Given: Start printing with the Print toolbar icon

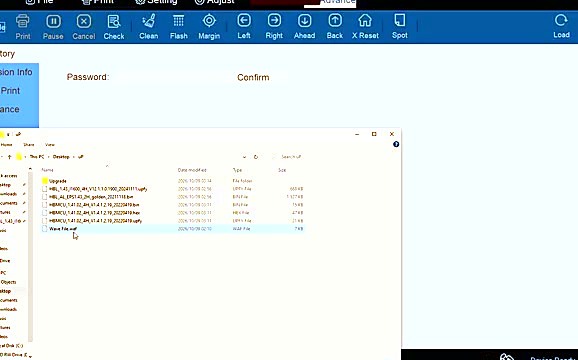Looking at the screenshot, I should click(x=23, y=27).
